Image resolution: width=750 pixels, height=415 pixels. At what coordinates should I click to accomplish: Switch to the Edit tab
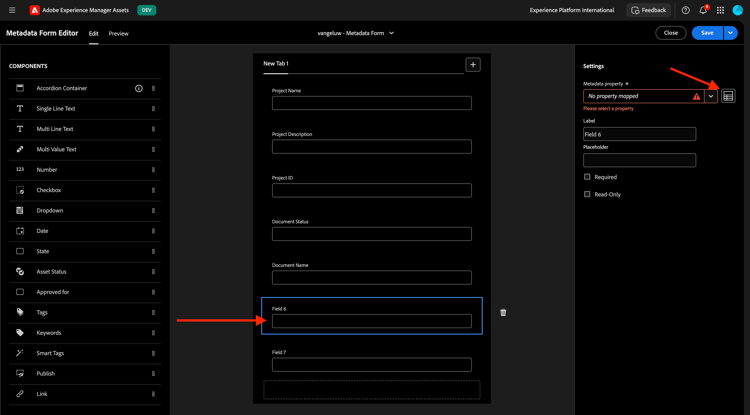pyautogui.click(x=94, y=33)
